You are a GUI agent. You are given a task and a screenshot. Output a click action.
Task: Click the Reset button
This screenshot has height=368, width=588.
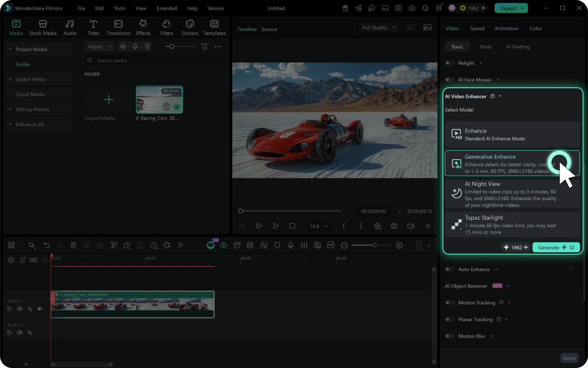click(569, 358)
